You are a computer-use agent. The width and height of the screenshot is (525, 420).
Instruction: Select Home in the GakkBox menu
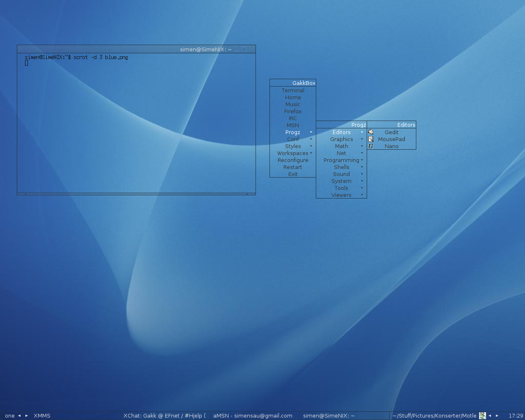coord(293,97)
